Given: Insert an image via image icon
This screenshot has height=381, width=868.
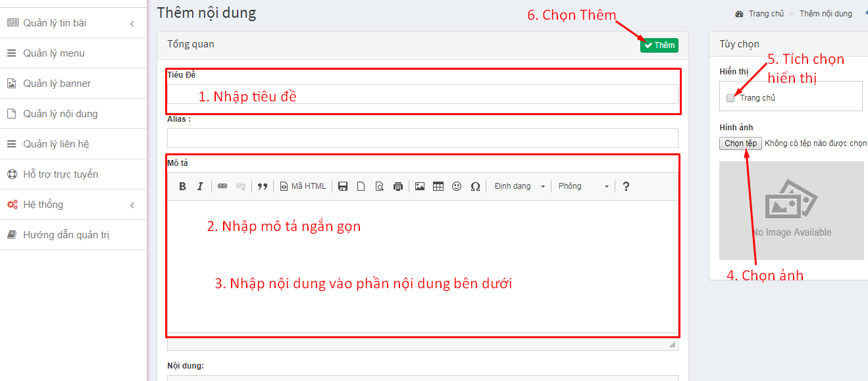Looking at the screenshot, I should tap(420, 186).
